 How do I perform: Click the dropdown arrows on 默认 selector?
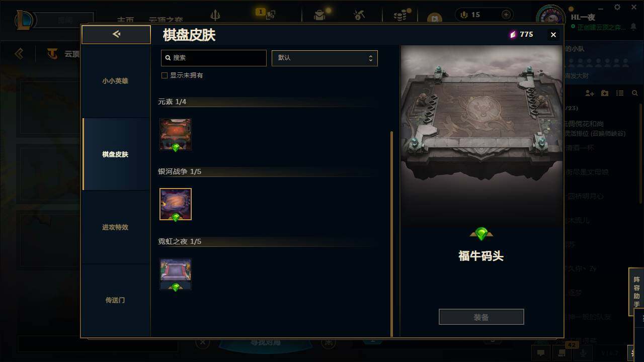370,58
